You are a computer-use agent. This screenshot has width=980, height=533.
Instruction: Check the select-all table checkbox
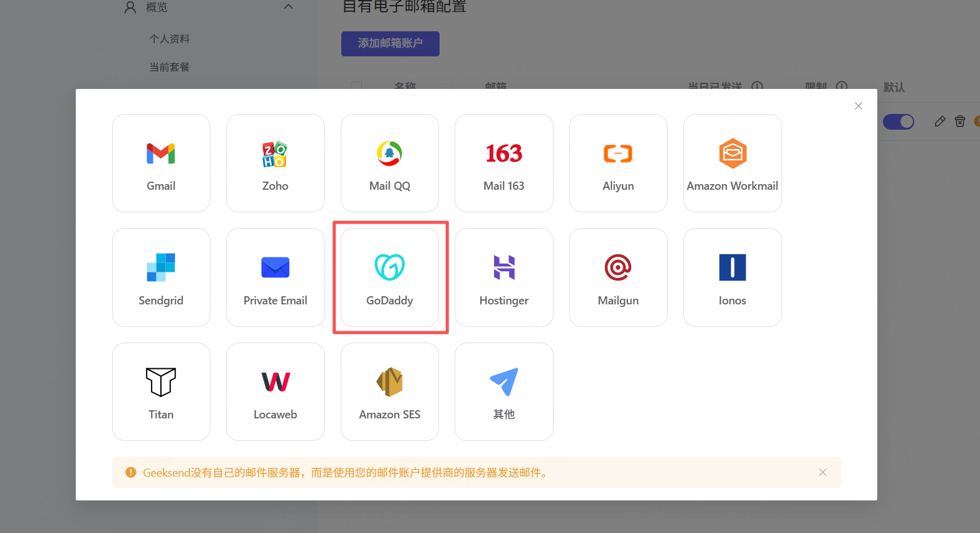pyautogui.click(x=356, y=86)
